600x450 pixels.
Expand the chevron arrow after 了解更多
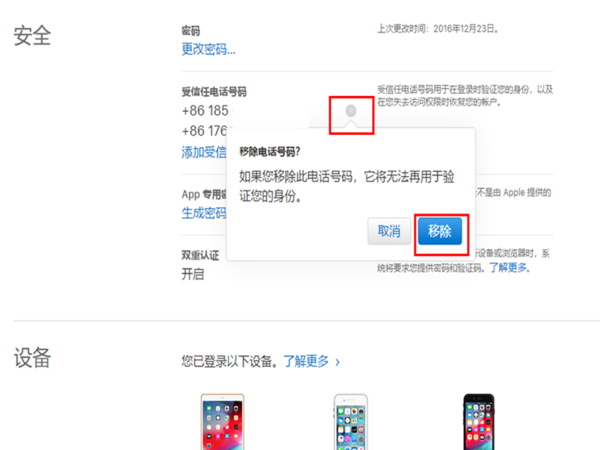tap(338, 362)
